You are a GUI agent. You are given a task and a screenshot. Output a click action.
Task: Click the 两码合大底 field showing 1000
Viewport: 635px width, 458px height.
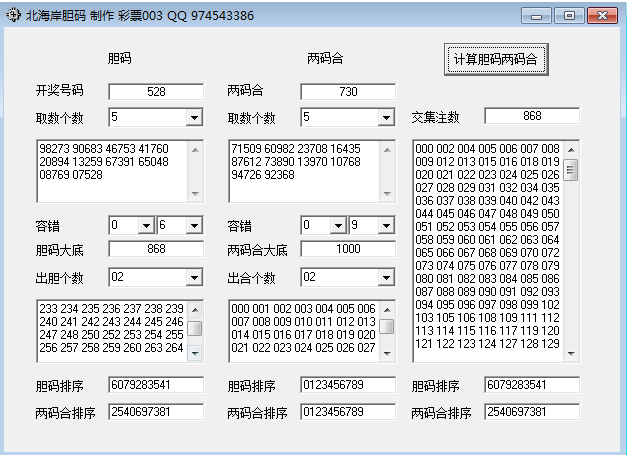tap(348, 249)
